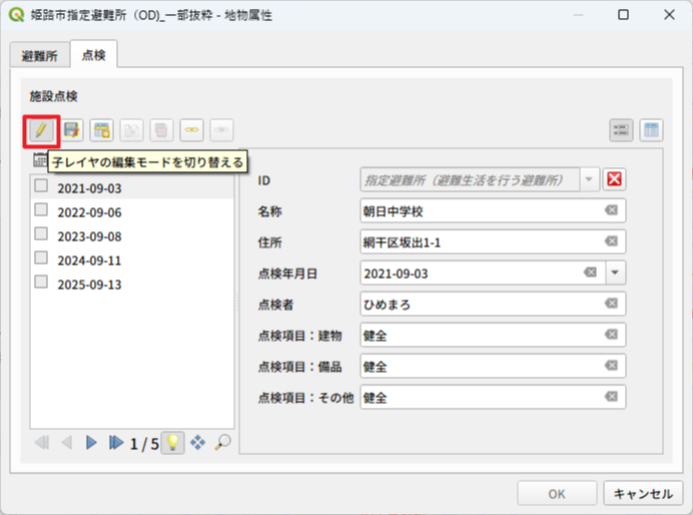Toggle child layer editing mode pencil icon

[x=42, y=130]
